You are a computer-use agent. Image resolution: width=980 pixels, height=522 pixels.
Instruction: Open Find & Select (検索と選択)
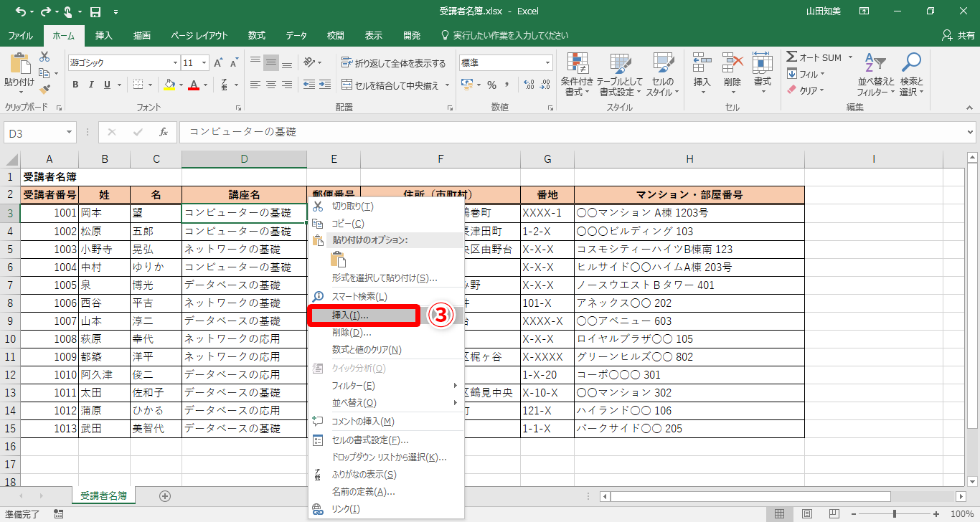(x=912, y=75)
